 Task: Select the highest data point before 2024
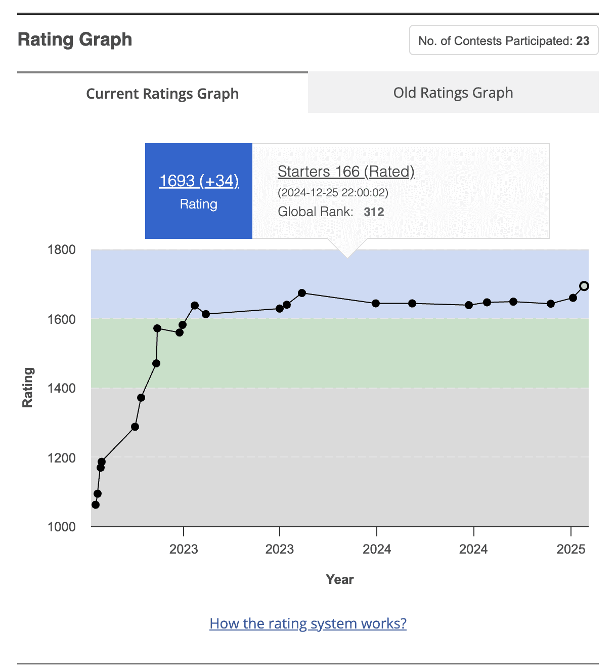point(302,293)
